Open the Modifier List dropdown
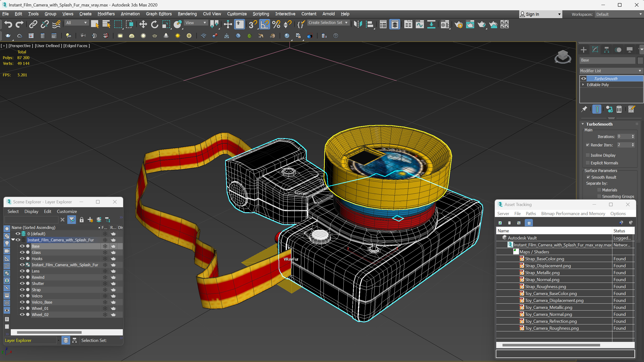Image resolution: width=644 pixels, height=362 pixels. (x=611, y=71)
